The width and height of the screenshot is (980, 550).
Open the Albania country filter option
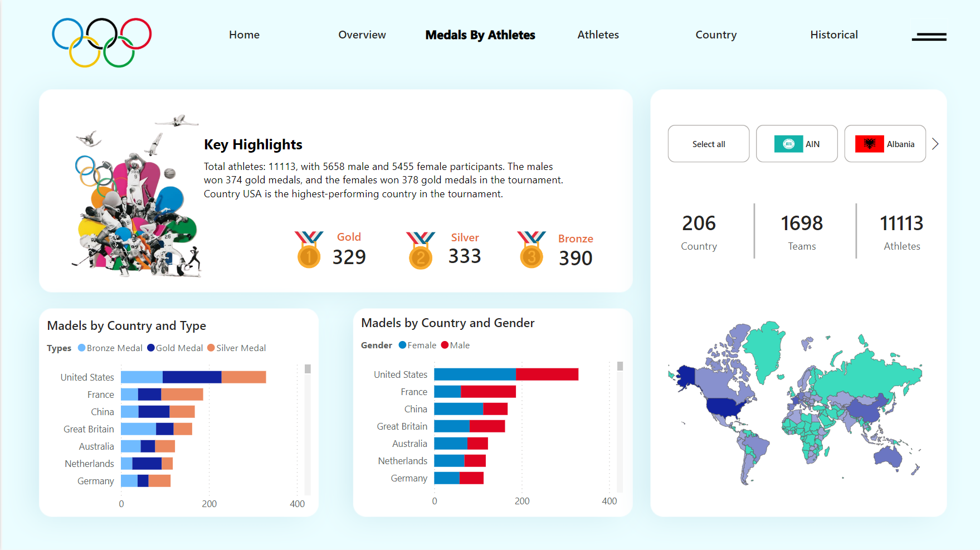pos(885,144)
